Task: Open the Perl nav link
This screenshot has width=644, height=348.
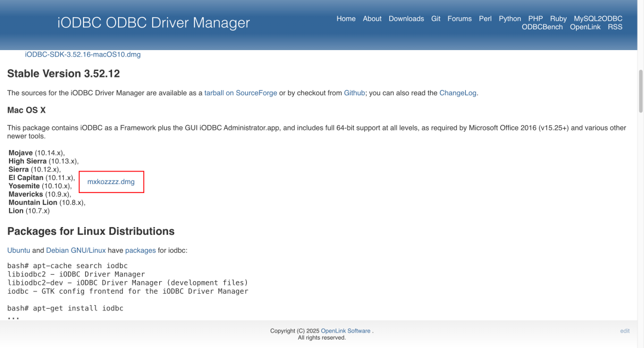Action: 485,18
